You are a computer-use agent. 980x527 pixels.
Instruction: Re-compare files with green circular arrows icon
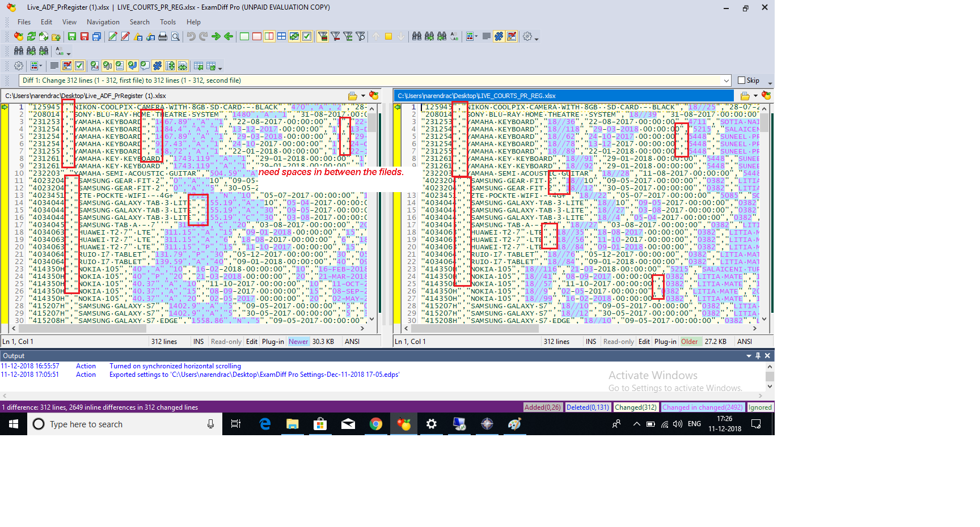coord(31,36)
